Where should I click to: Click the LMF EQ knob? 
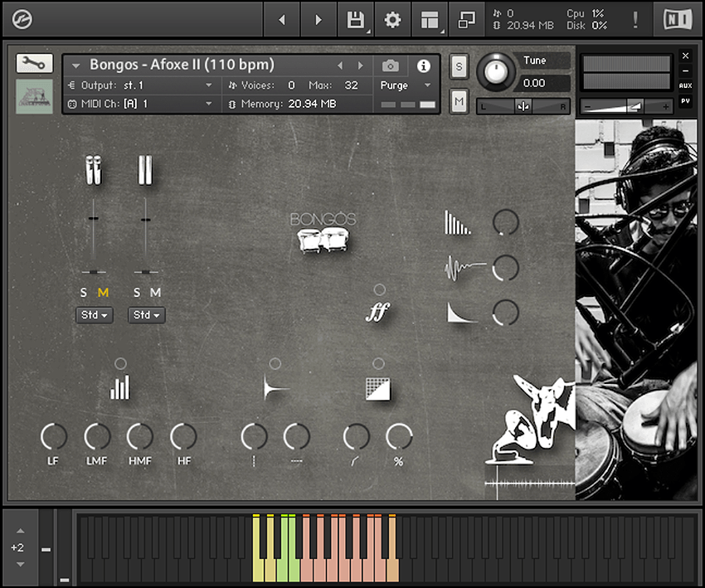[x=97, y=436]
